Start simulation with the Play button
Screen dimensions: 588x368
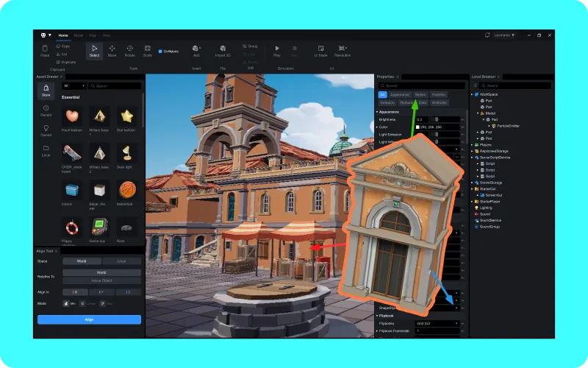pos(277,51)
